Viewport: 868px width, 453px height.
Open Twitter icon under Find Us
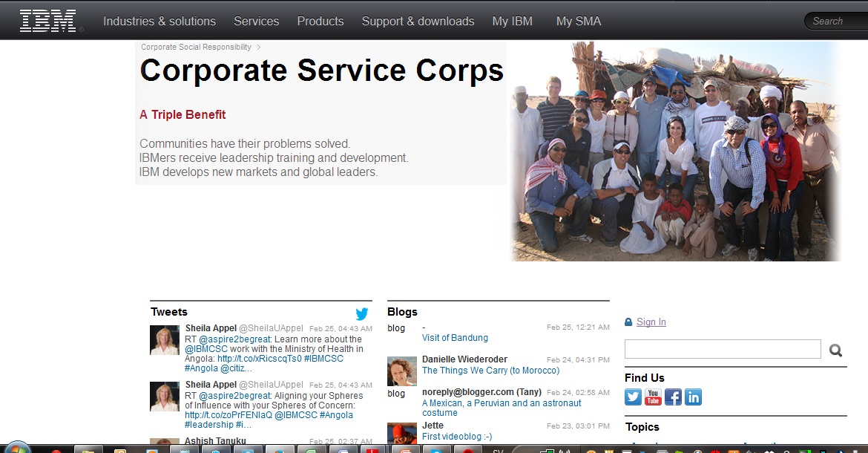coord(634,397)
